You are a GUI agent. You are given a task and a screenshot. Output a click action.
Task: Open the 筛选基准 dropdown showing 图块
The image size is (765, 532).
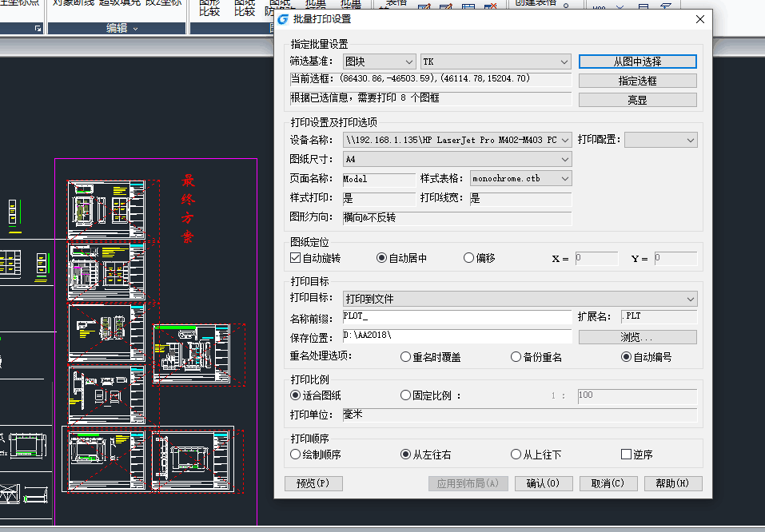(x=379, y=62)
